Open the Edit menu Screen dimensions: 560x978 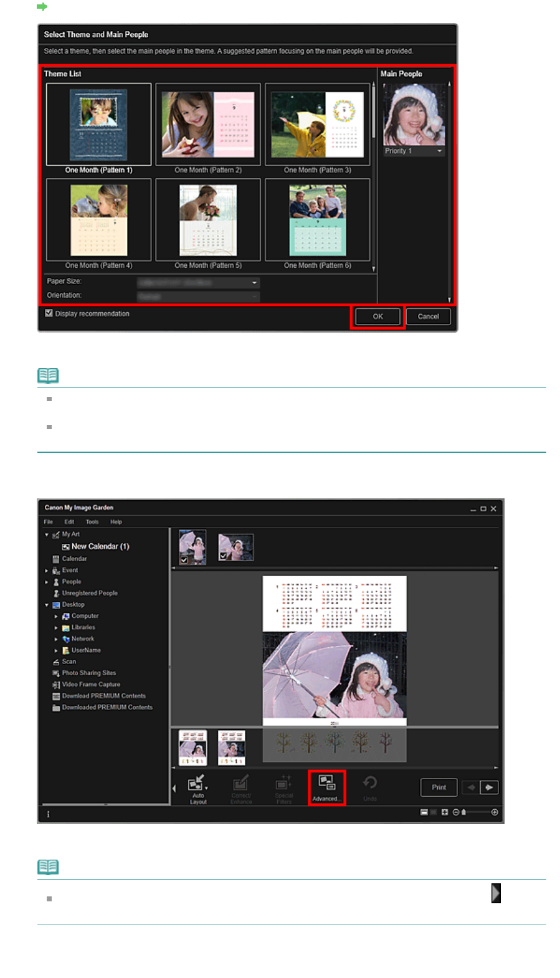(x=69, y=522)
